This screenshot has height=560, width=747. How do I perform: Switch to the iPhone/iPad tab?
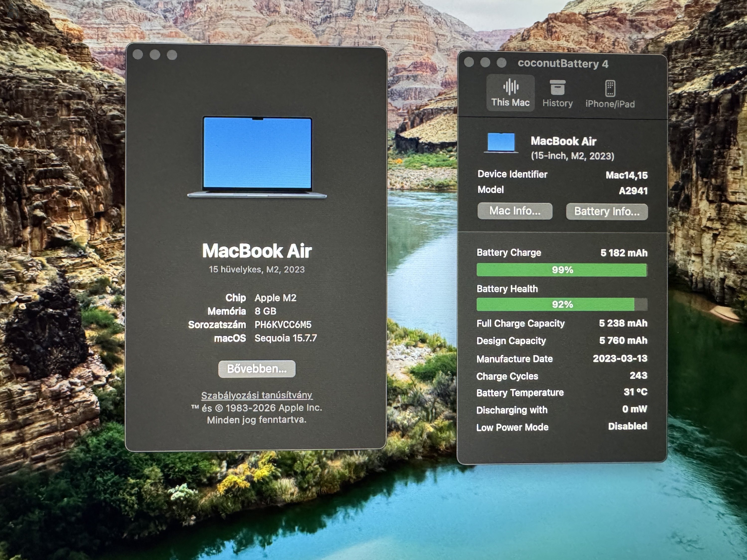click(610, 94)
